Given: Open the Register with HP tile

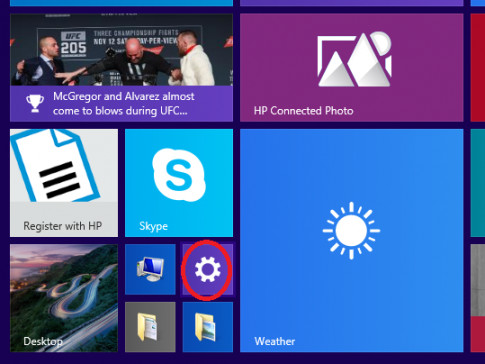Looking at the screenshot, I should point(64,183).
